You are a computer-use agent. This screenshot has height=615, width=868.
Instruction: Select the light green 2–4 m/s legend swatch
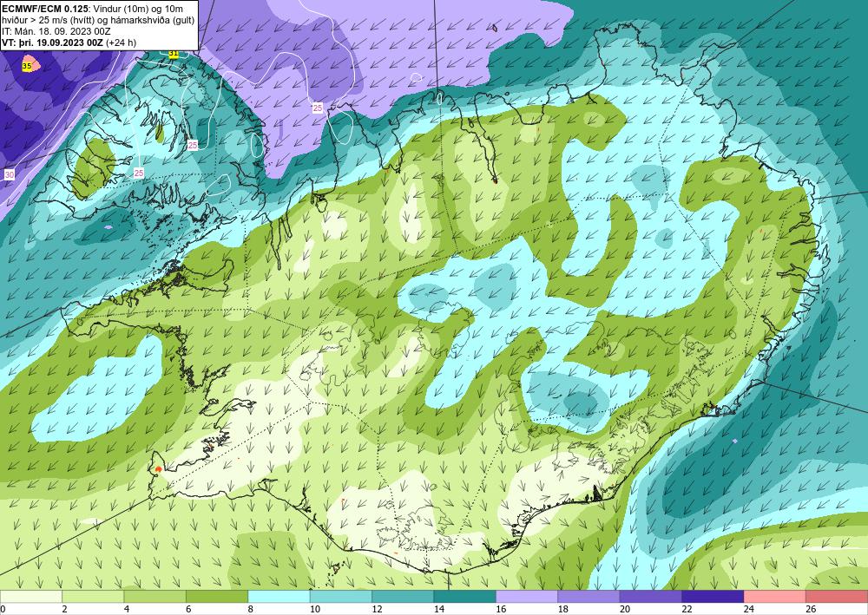tap(93, 596)
